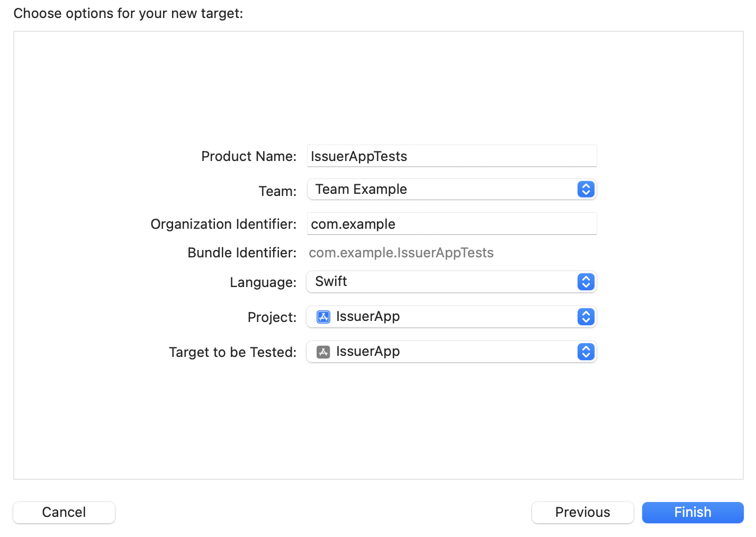Click the Organization Identifier field
The width and height of the screenshot is (756, 537).
452,224
